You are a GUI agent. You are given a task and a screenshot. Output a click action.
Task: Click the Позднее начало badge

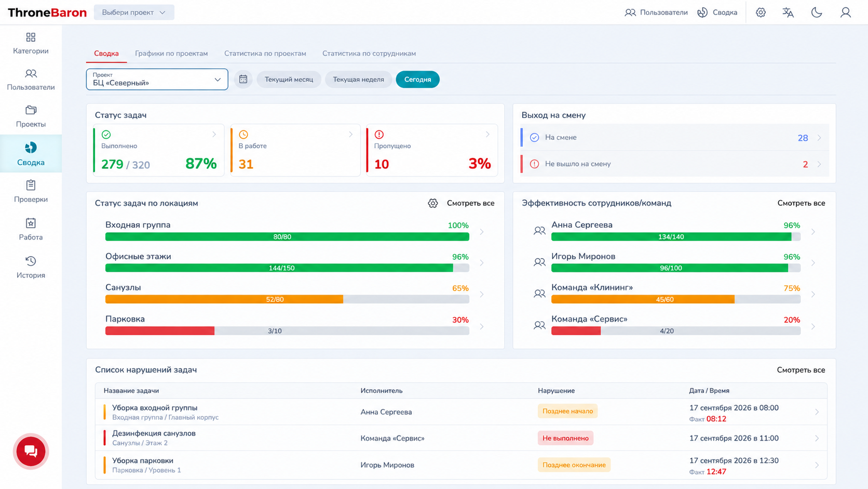click(567, 411)
